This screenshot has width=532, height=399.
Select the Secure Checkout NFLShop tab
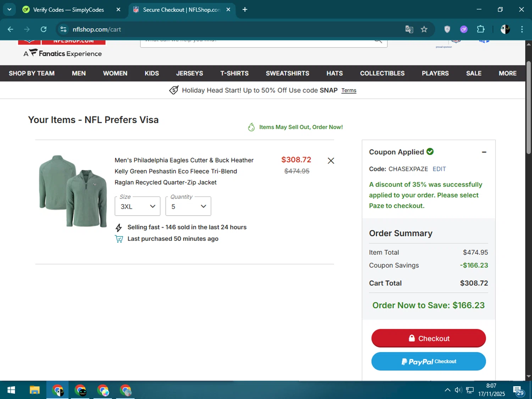click(181, 10)
